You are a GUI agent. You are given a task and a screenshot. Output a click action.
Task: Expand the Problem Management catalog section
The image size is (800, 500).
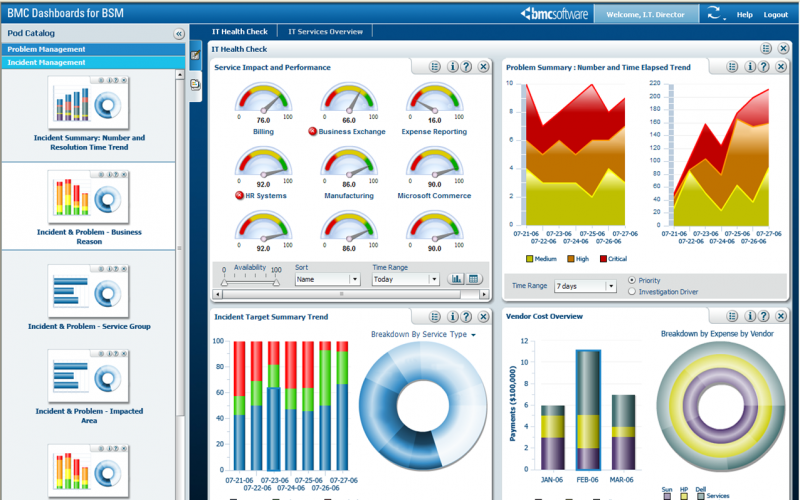coord(93,49)
